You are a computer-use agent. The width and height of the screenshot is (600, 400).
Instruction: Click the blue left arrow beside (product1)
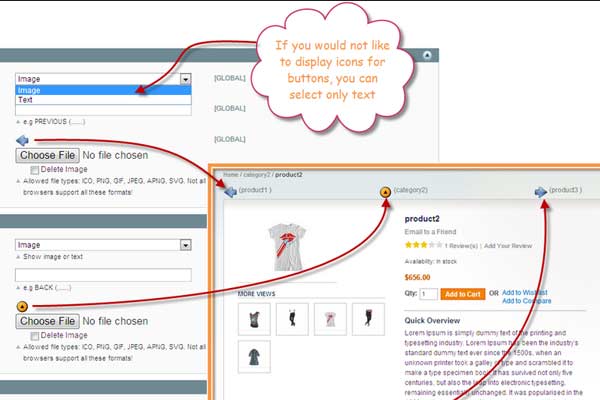230,191
